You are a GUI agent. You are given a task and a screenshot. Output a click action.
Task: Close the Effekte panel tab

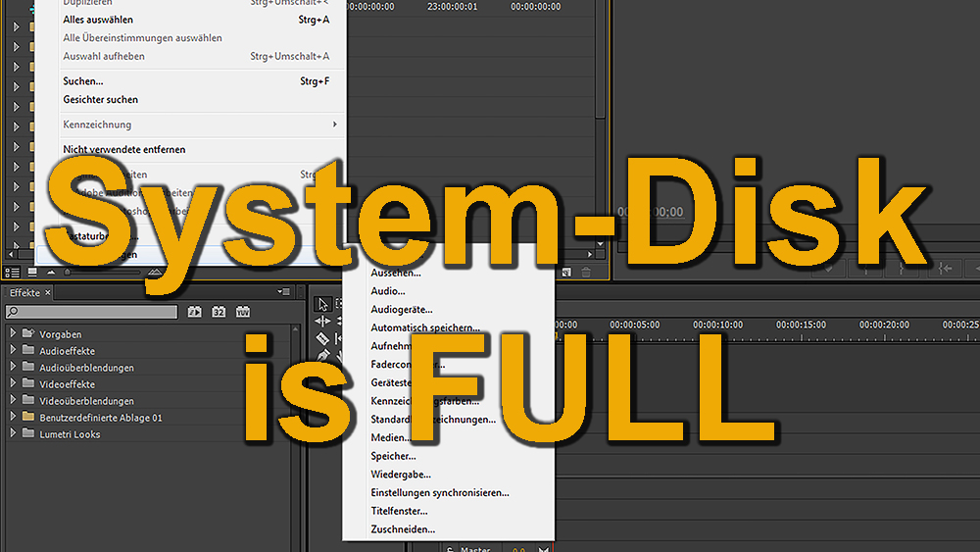[x=47, y=292]
